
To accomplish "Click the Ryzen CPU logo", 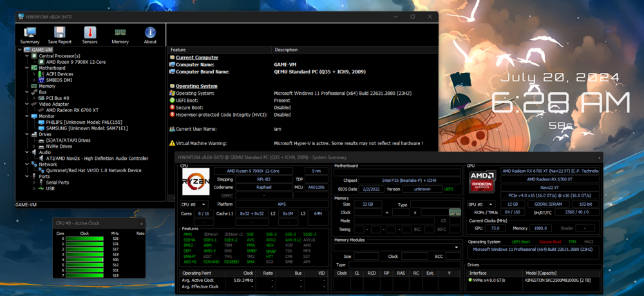I will click(196, 181).
